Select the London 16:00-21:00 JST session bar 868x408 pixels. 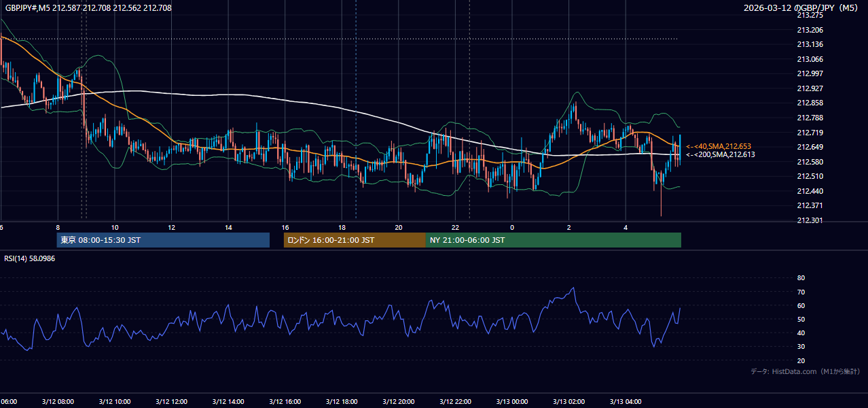pos(355,240)
